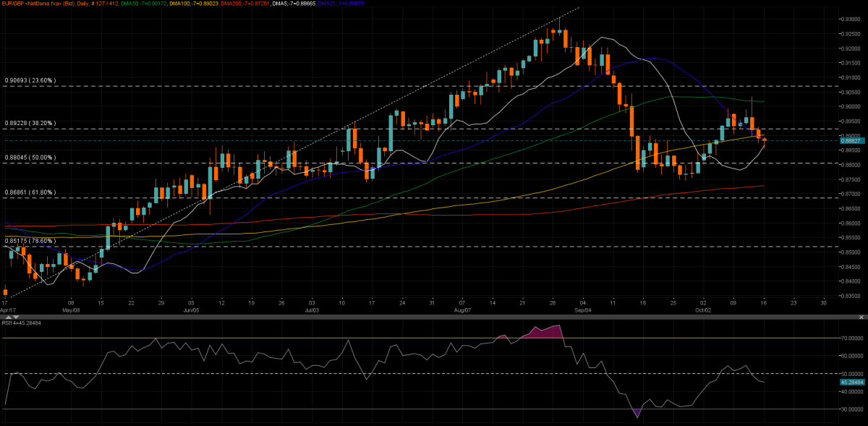Click the 0.84000 price axis label
The width and height of the screenshot is (868, 426).
(849, 281)
